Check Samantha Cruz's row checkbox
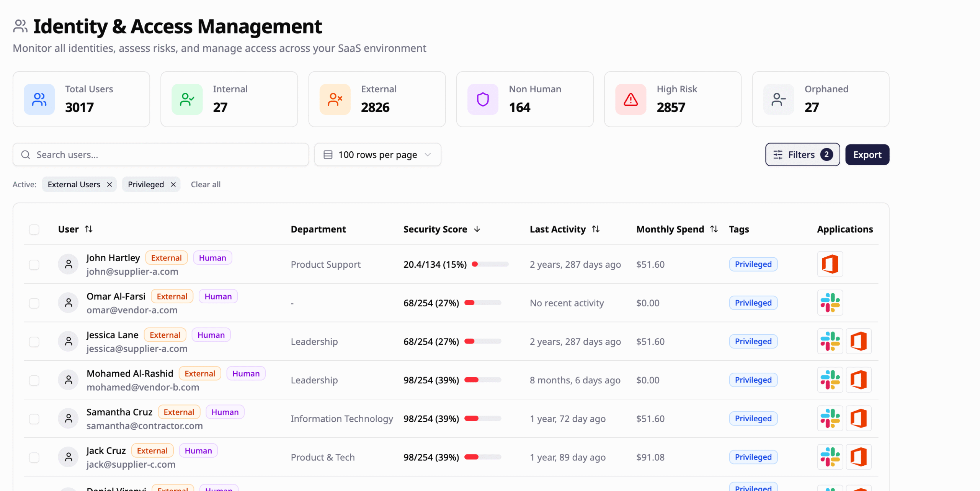 pyautogui.click(x=34, y=419)
